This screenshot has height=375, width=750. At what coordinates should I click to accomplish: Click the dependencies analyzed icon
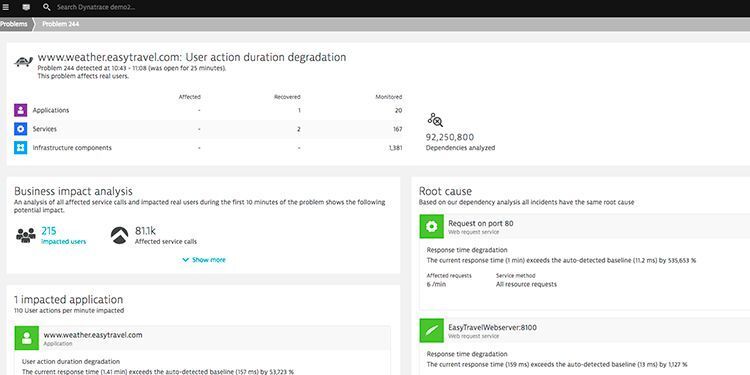pos(435,120)
